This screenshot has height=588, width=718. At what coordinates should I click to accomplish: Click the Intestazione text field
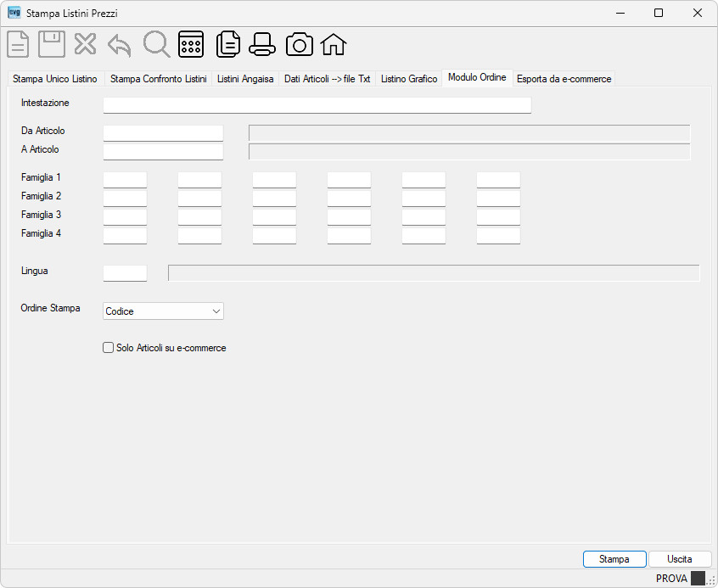click(x=317, y=105)
